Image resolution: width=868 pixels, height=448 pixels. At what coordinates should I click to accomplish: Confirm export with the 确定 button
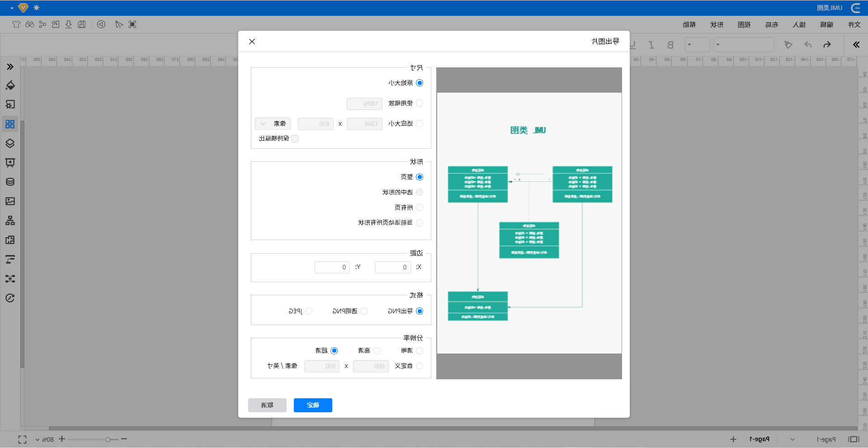point(313,405)
